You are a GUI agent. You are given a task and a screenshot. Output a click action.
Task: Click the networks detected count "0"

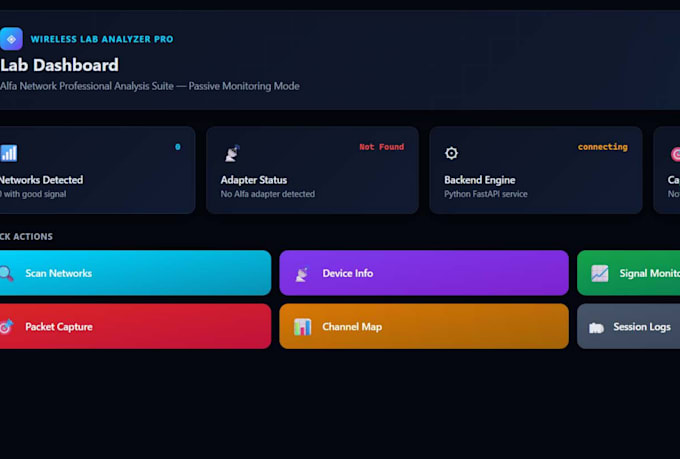[178, 147]
